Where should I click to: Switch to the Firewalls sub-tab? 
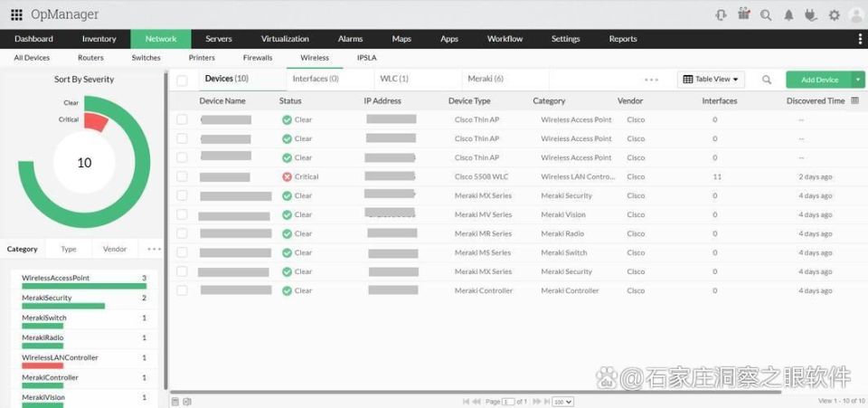(x=258, y=58)
